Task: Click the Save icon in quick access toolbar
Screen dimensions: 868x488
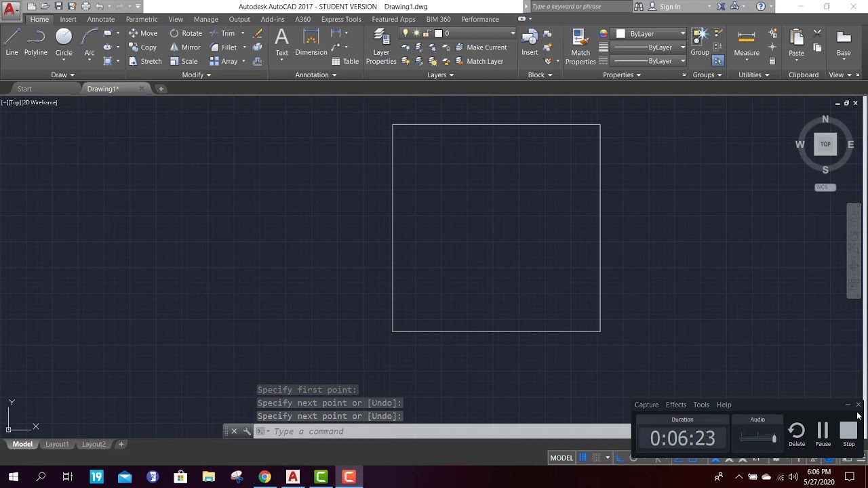Action: 59,6
